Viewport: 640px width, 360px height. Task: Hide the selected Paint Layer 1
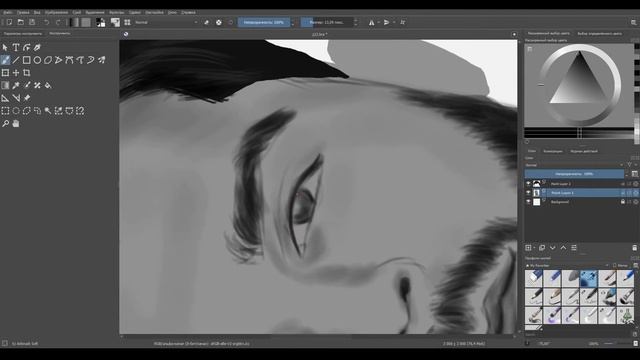[x=528, y=193]
